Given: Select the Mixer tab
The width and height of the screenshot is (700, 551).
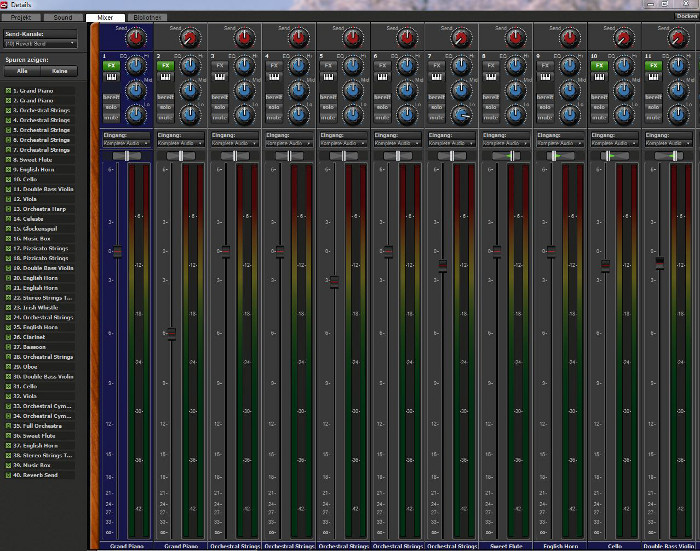Looking at the screenshot, I should [x=105, y=17].
